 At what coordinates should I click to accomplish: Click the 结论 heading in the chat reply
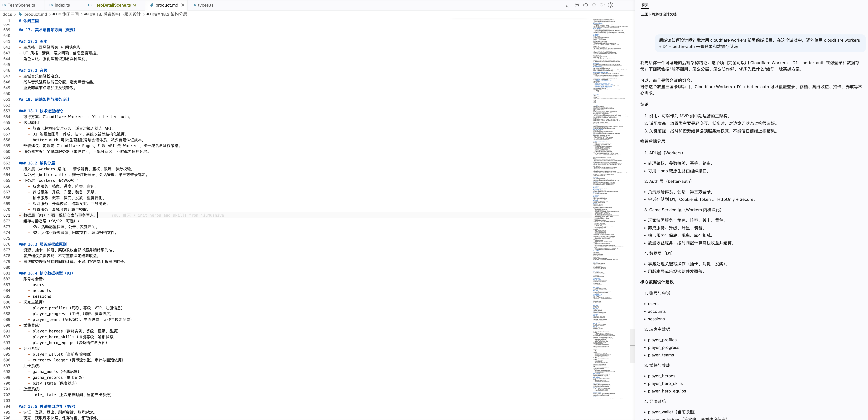pyautogui.click(x=644, y=104)
